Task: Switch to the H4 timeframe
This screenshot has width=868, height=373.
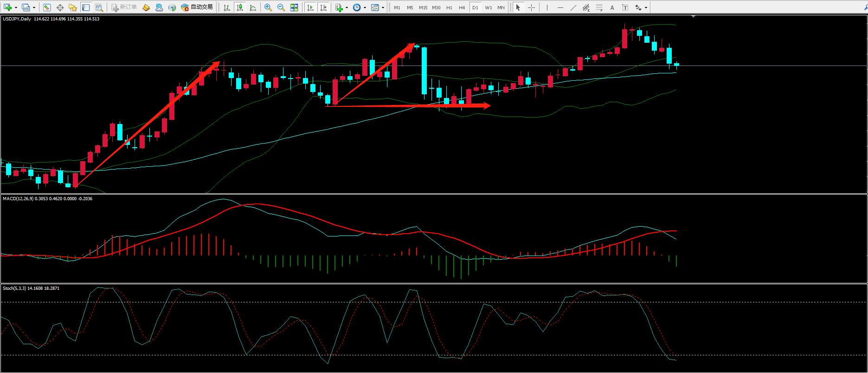Action: click(x=462, y=7)
